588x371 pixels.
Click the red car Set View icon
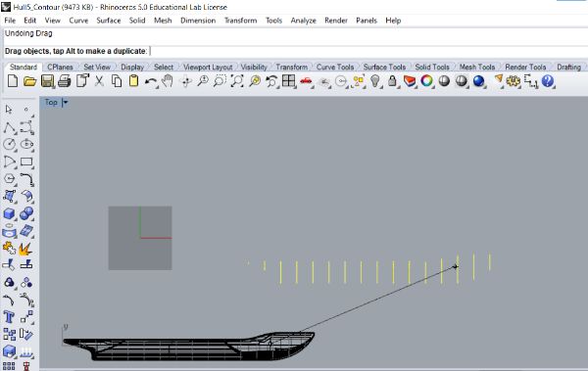pyautogui.click(x=306, y=81)
